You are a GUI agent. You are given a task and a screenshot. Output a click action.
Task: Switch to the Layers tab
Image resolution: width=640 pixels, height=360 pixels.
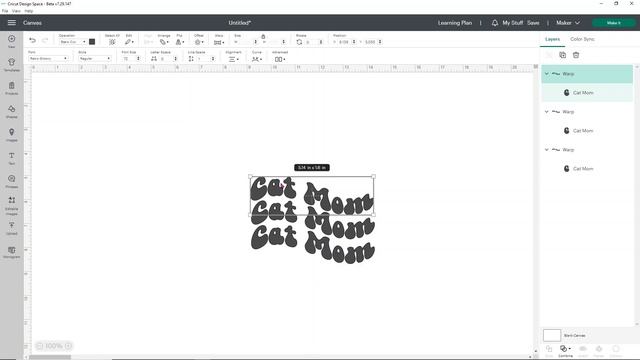click(552, 39)
